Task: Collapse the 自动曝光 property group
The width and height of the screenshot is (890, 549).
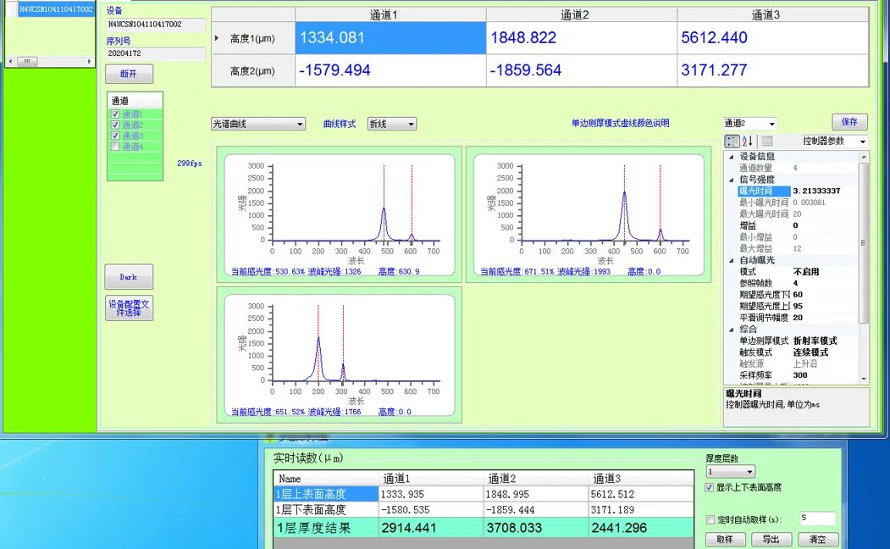Action: 731,260
